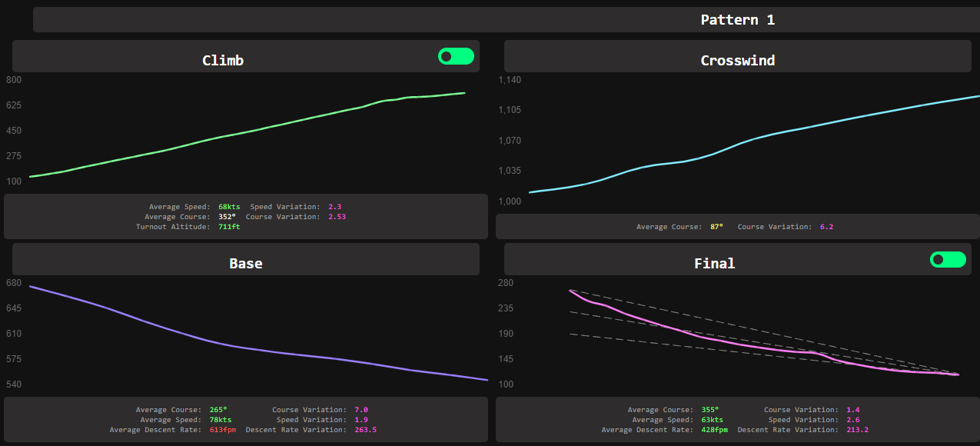Screen dimensions: 980x446
Task: Click the Crosswind Average Course 87° value
Action: point(715,227)
